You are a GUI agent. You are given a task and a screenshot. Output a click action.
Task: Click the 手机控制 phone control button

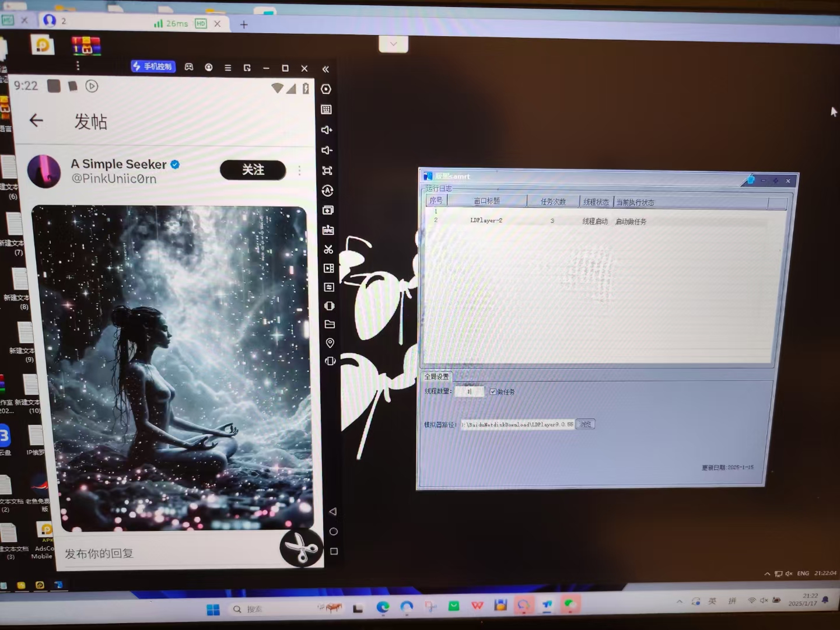(x=152, y=66)
